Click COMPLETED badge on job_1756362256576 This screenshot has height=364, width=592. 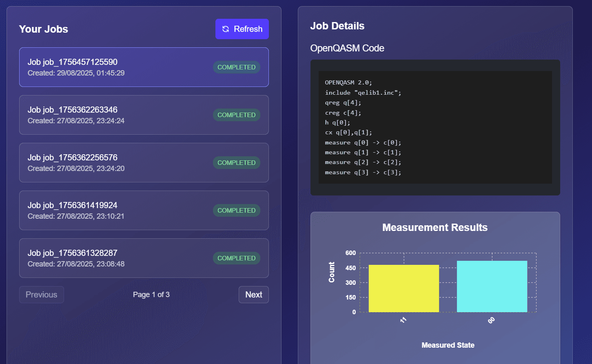click(x=237, y=163)
